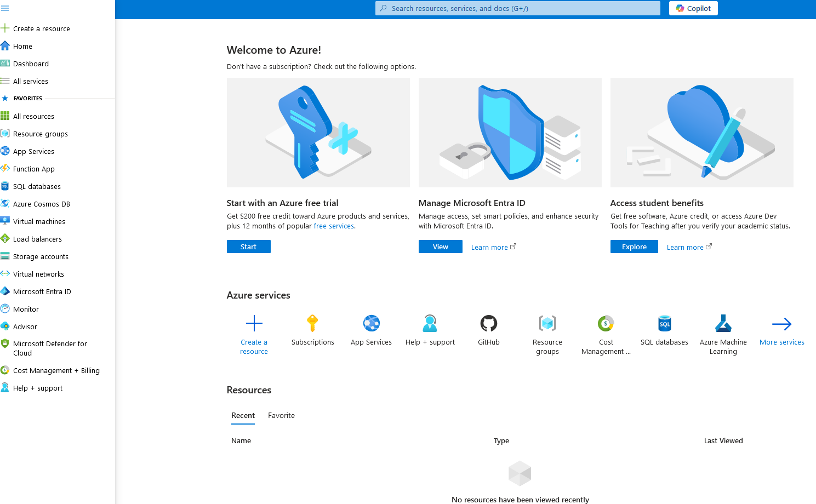Click the Favorites star icon in sidebar
Viewport: 816px width, 504px height.
click(x=5, y=98)
